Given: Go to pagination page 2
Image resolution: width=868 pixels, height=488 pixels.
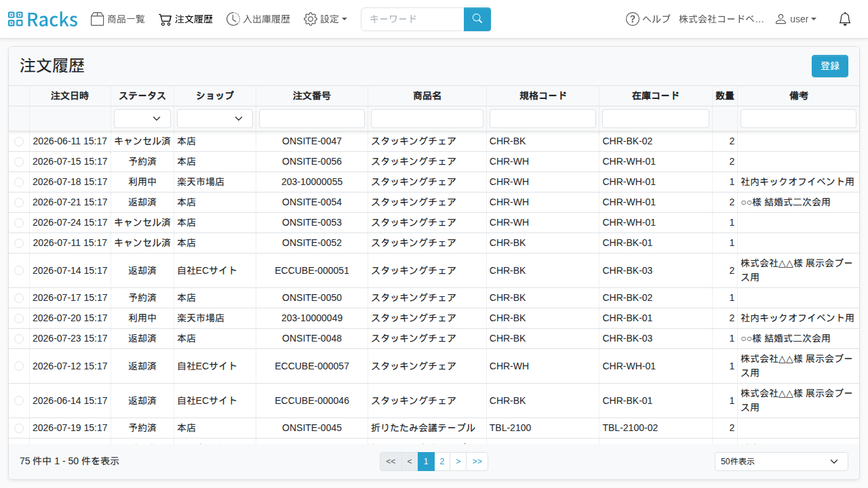Looking at the screenshot, I should click(x=442, y=462).
